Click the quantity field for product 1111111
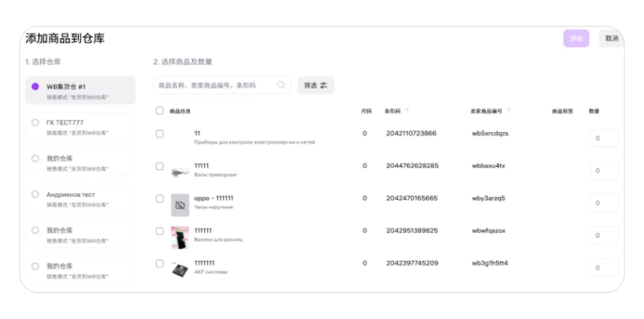Image resolution: width=644 pixels, height=319 pixels. (x=604, y=268)
